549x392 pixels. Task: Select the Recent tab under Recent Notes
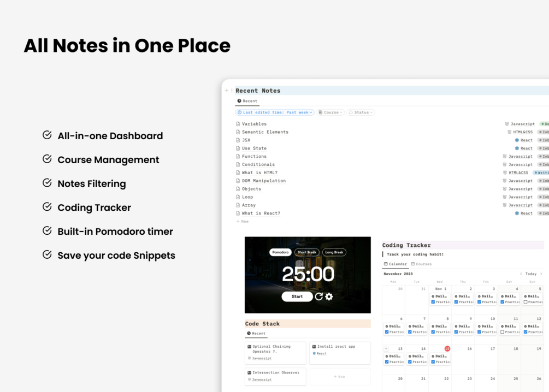pyautogui.click(x=247, y=101)
